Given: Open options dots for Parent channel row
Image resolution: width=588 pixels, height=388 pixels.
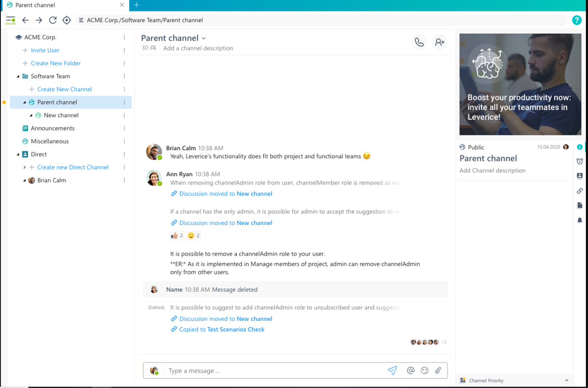Looking at the screenshot, I should (x=124, y=102).
